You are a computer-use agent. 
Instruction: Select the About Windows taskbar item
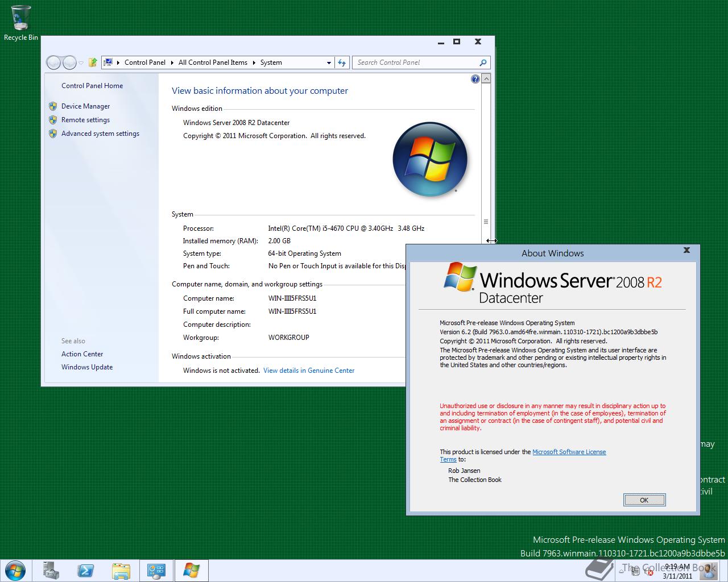192,571
